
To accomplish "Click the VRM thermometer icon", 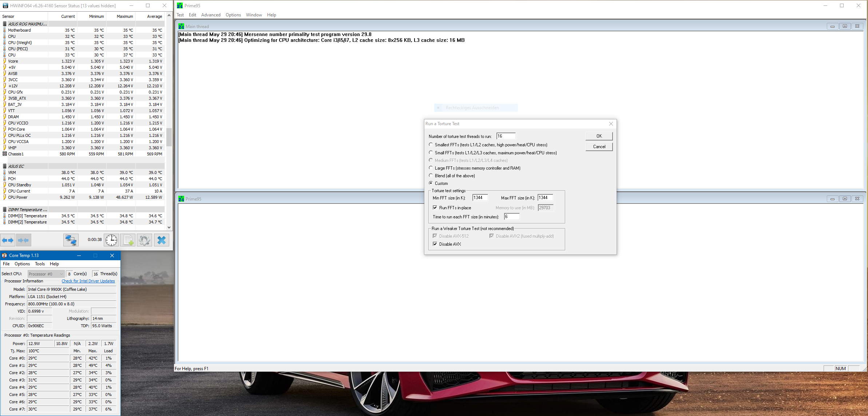I will click(x=5, y=173).
